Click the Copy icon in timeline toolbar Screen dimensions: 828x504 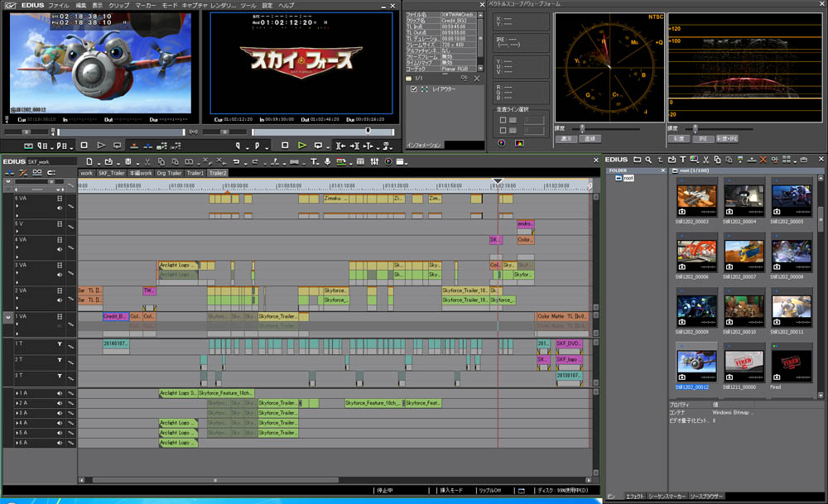[x=161, y=161]
